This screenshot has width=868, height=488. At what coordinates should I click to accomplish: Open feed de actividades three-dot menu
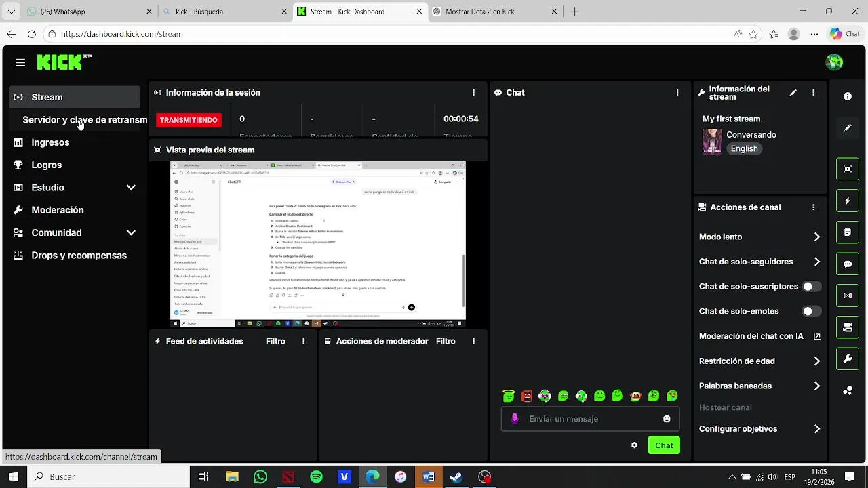point(303,342)
